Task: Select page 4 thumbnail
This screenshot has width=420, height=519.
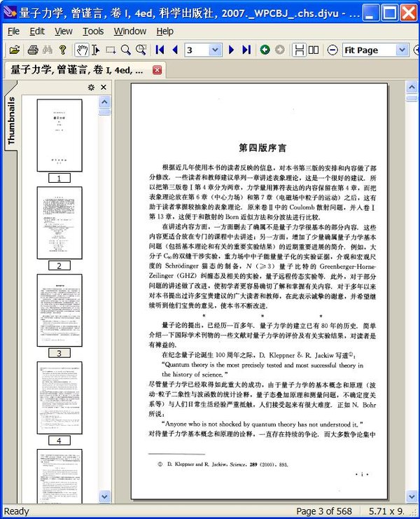Action: tap(59, 398)
